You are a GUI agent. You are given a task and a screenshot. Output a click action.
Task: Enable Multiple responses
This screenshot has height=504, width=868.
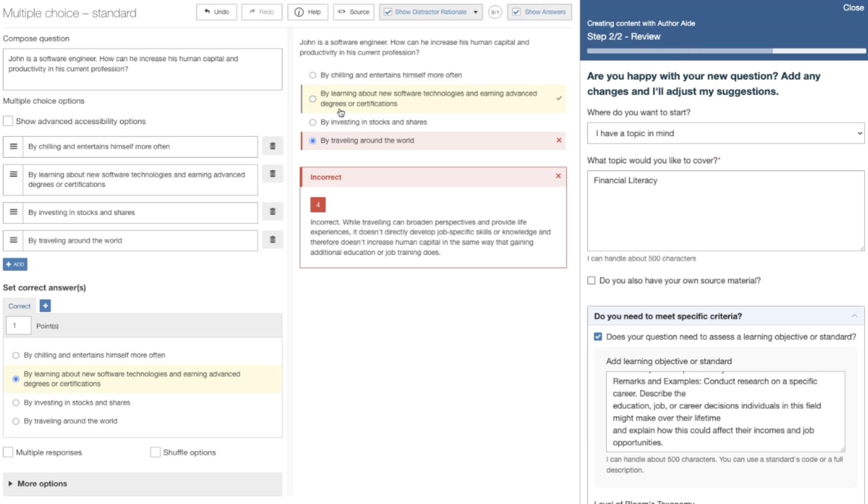click(8, 452)
